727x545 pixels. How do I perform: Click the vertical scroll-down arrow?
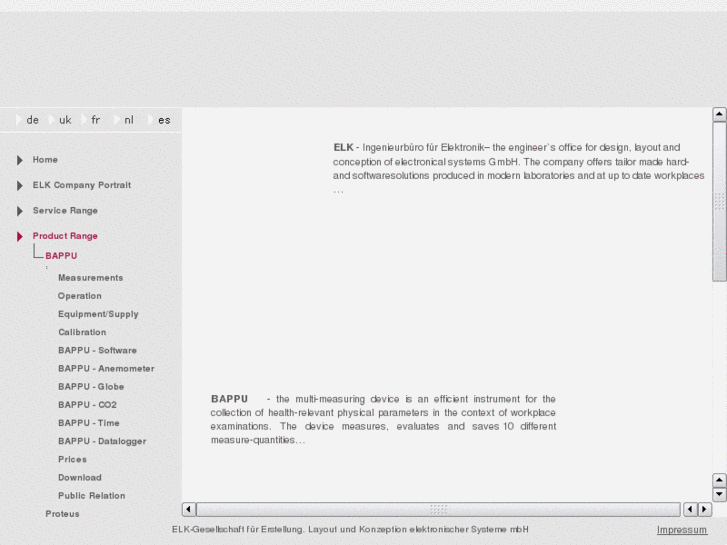[719, 494]
